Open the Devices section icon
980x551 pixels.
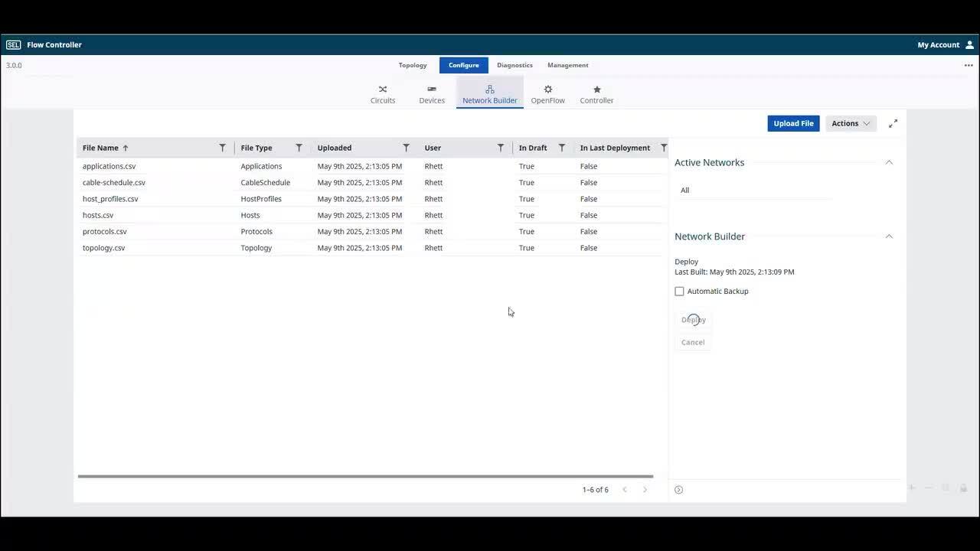click(432, 90)
